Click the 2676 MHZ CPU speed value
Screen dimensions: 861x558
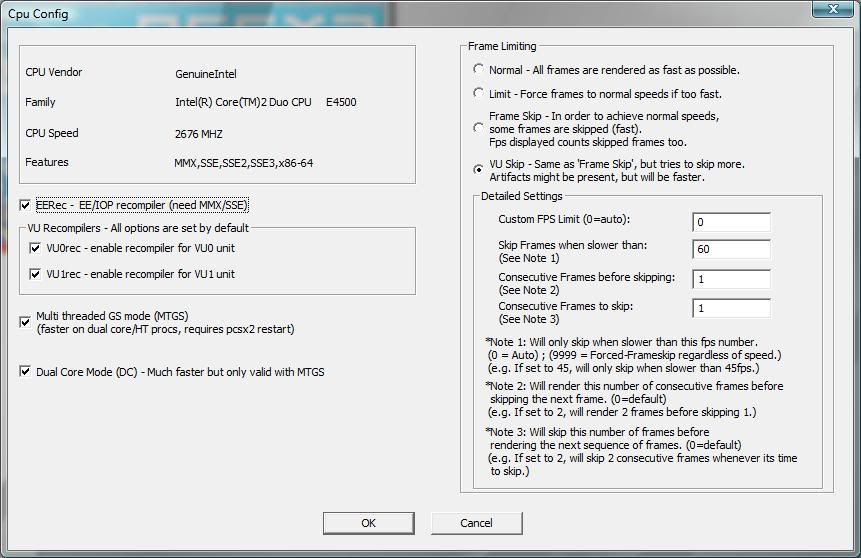(198, 133)
